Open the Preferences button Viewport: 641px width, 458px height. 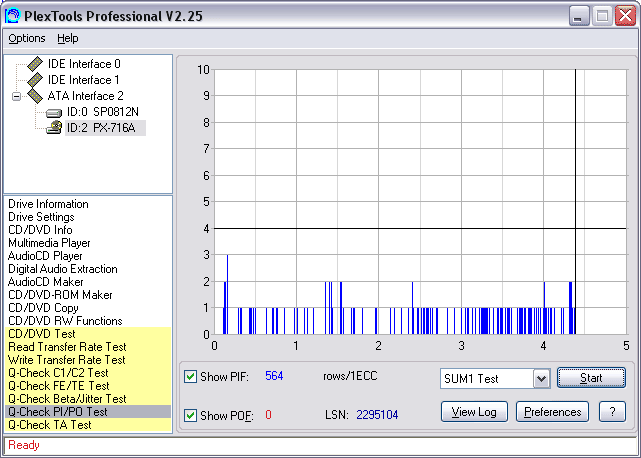tap(552, 412)
